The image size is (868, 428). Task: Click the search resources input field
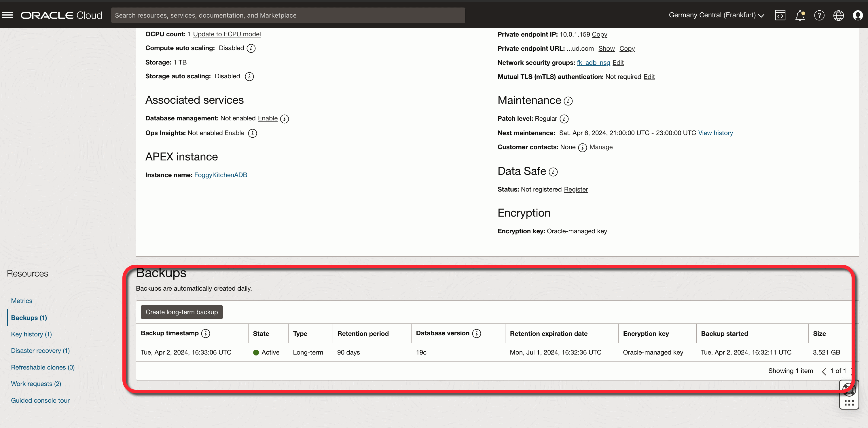coord(288,15)
